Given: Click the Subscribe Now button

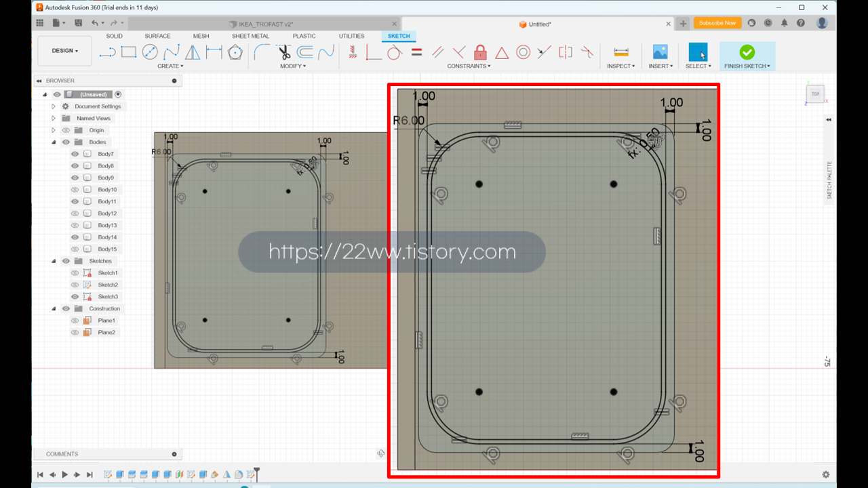Looking at the screenshot, I should 717,23.
